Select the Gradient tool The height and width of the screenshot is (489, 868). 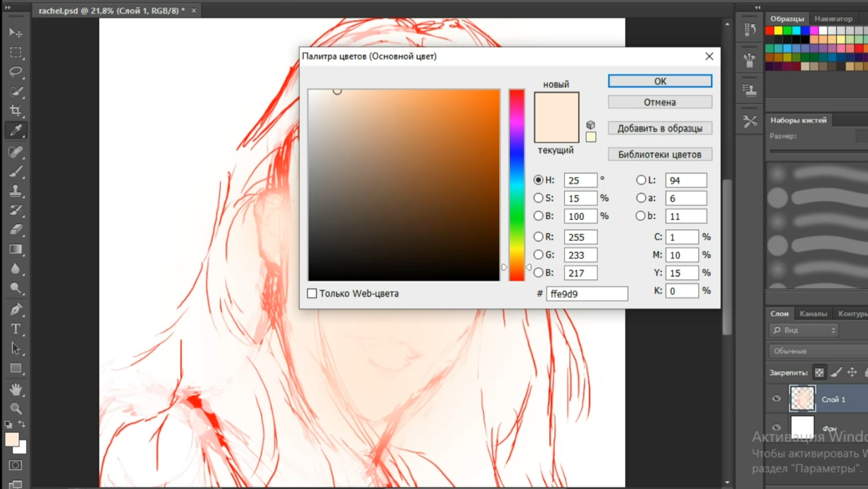15,250
